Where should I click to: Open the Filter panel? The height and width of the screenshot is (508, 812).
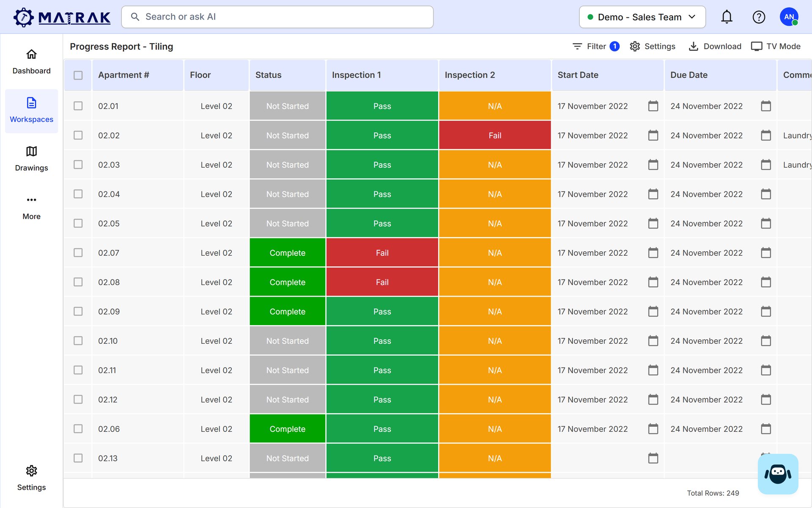point(595,46)
